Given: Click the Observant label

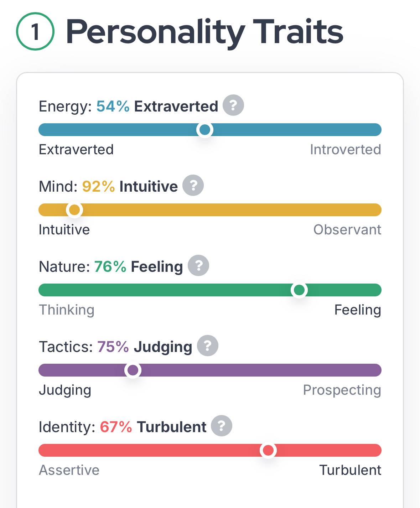Looking at the screenshot, I should coord(347,230).
